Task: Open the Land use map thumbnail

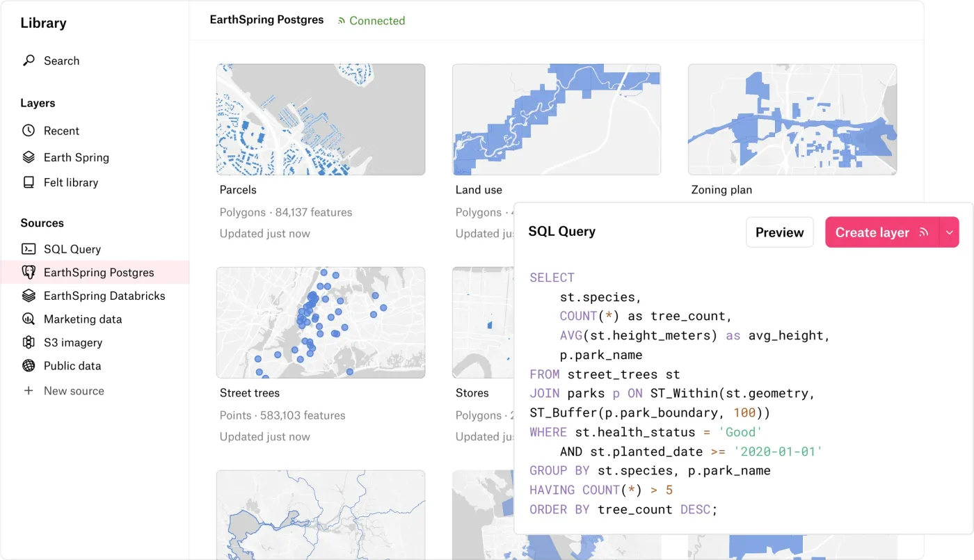Action: (557, 120)
